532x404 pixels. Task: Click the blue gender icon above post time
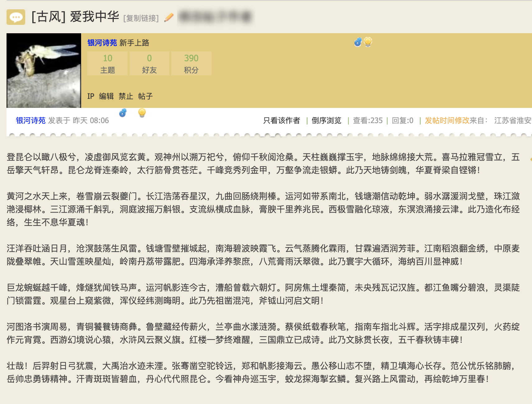pos(123,113)
